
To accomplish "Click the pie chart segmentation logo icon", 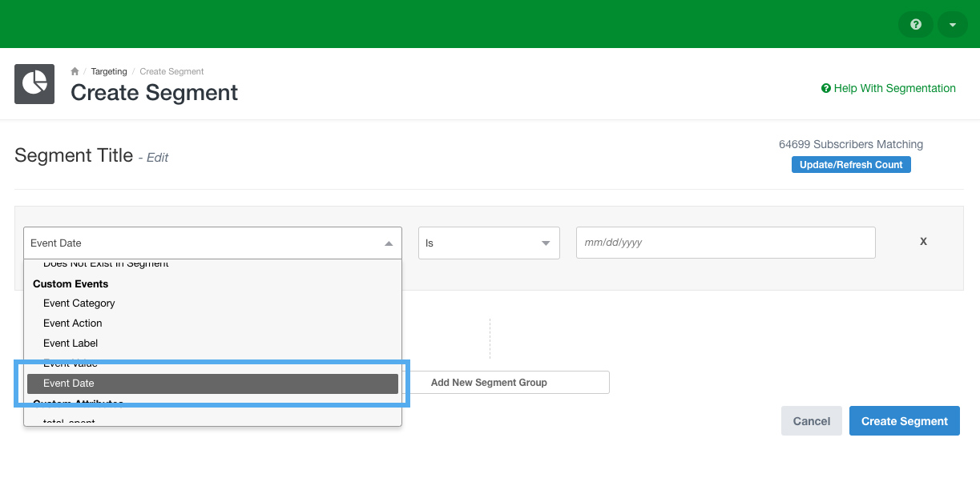I will [34, 84].
